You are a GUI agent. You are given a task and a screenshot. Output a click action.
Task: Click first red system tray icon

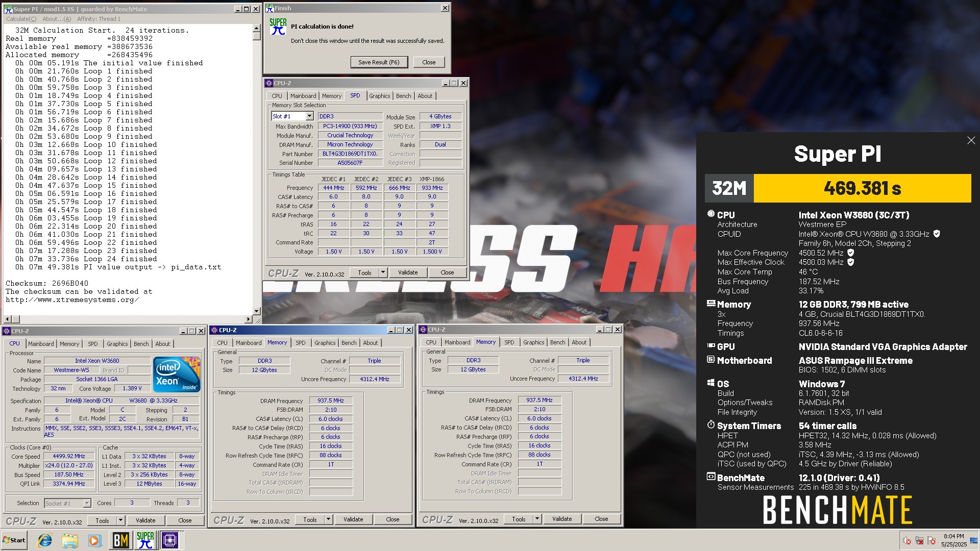(x=907, y=540)
